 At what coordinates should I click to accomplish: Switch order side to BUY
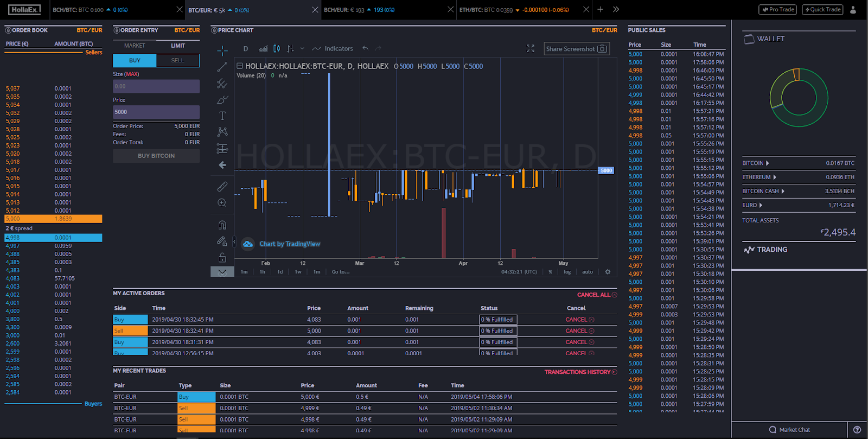(x=135, y=60)
